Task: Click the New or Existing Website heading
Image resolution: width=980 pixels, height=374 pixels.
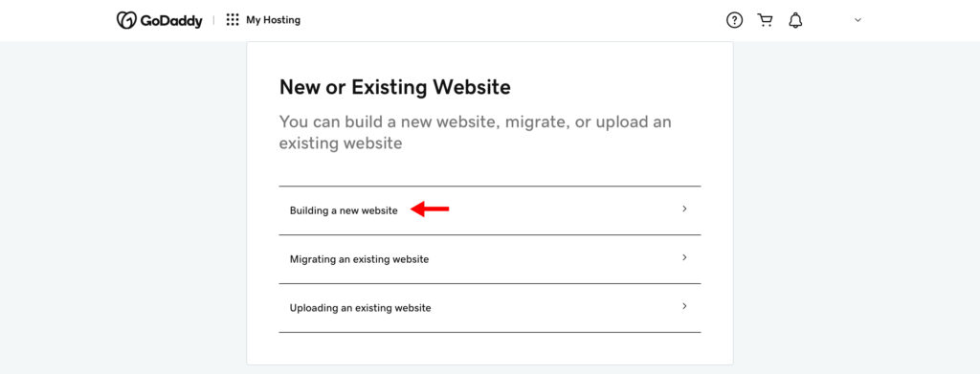Action: (x=394, y=87)
